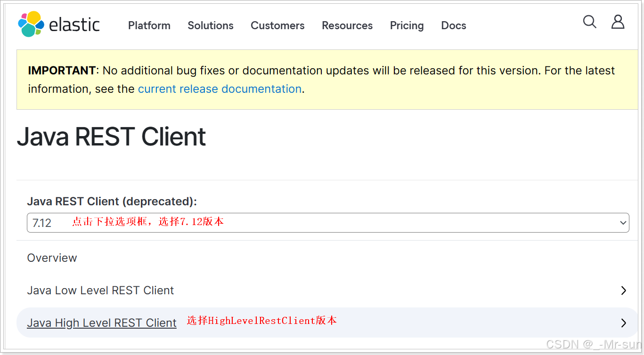Open the 7.12 version dropdown
Screen dimensions: 644x355
328,223
